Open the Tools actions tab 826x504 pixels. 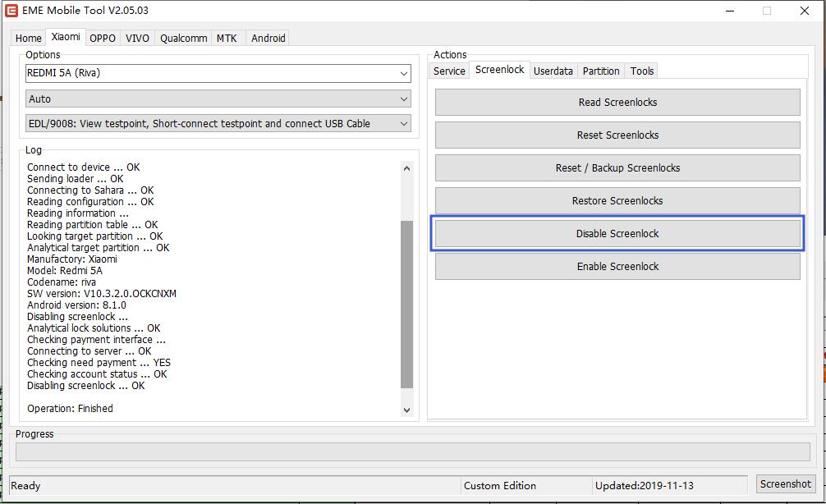[x=642, y=71]
